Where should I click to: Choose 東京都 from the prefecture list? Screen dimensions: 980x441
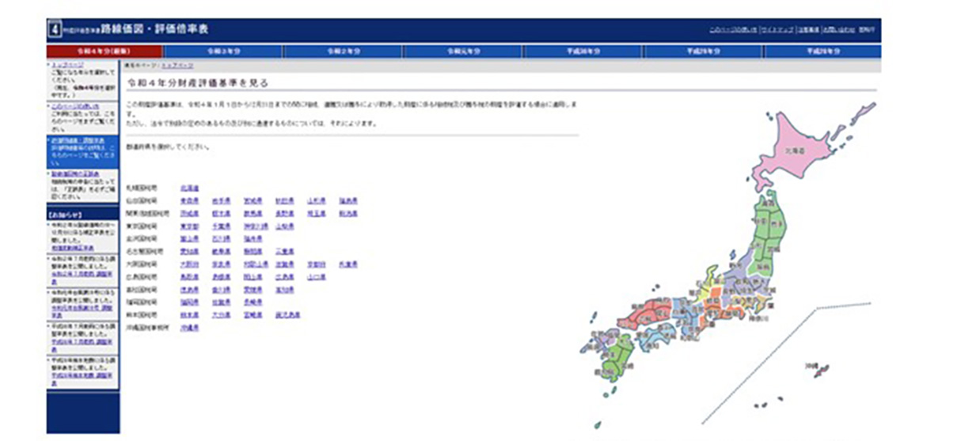pyautogui.click(x=188, y=226)
